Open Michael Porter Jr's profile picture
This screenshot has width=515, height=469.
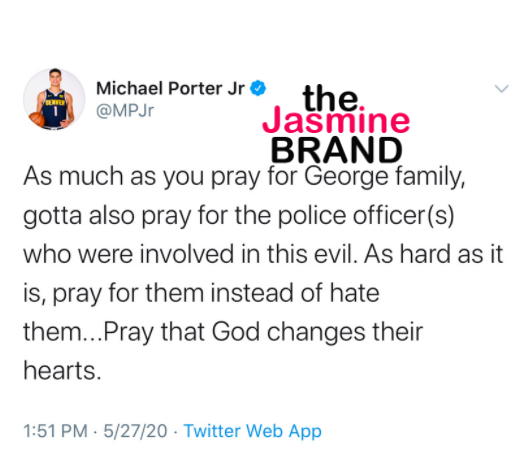tap(54, 99)
